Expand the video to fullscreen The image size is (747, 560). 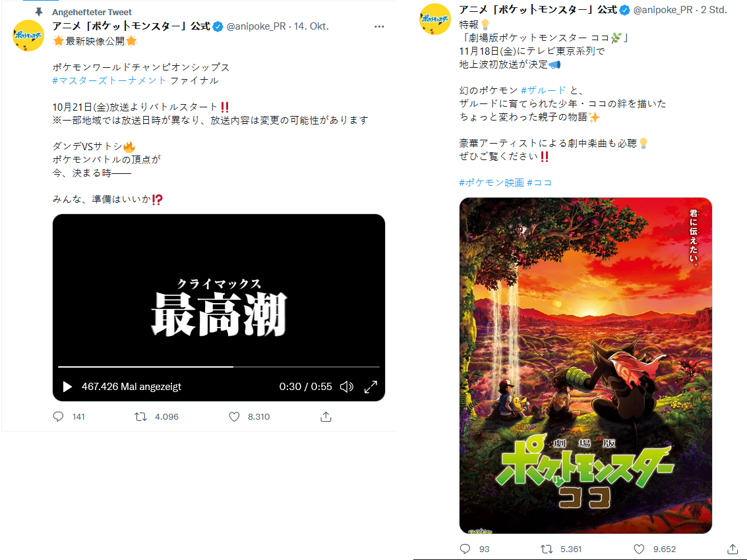371,387
